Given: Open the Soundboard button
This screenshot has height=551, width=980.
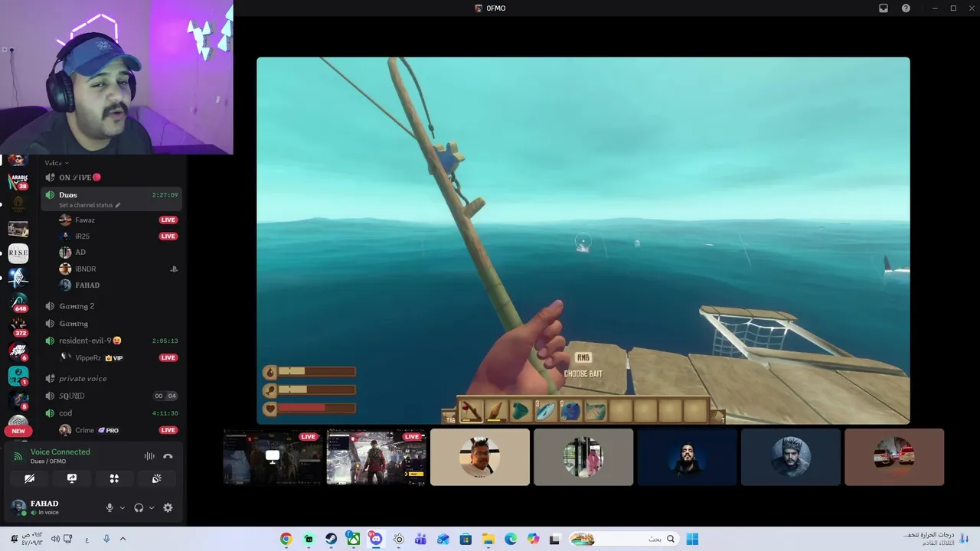Looking at the screenshot, I should (157, 478).
